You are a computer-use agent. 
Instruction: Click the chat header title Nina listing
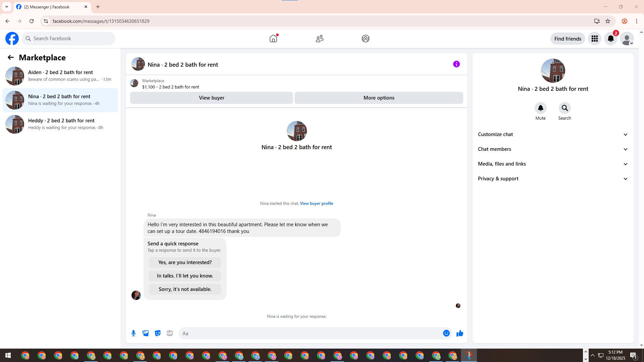tap(183, 65)
